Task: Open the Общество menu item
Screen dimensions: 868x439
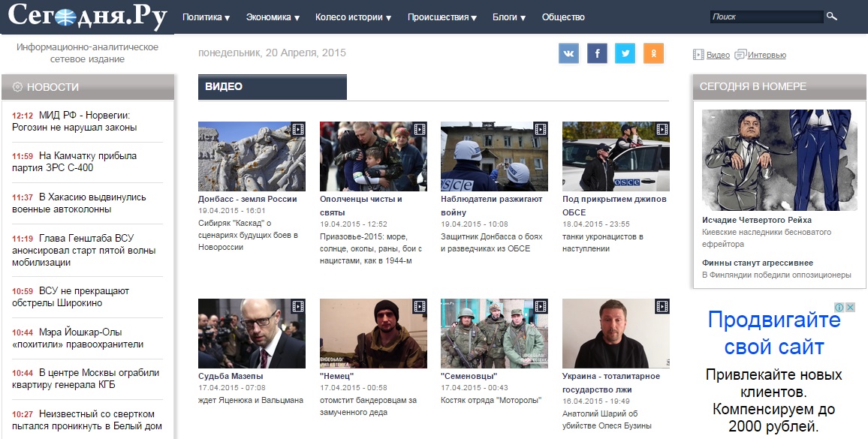Action: pyautogui.click(x=563, y=17)
